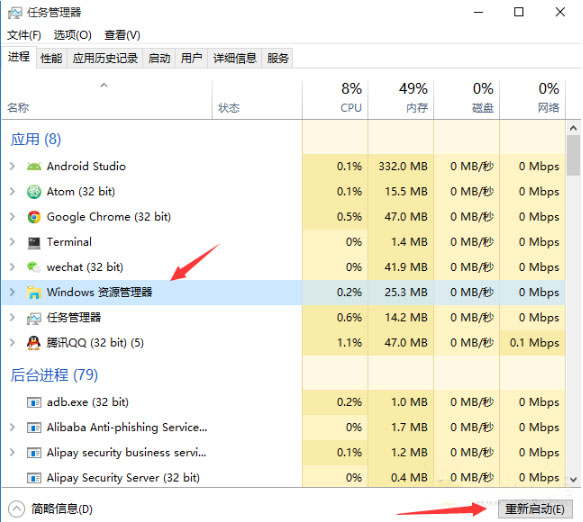
Task: Click the 332.0 MB memory value
Action: [x=403, y=166]
